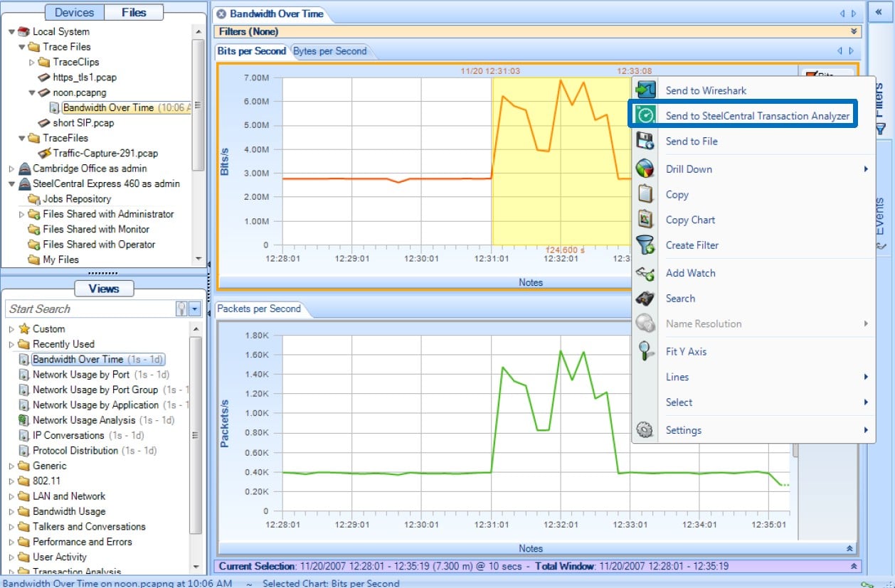
Task: Click the Start Search input field
Action: tap(90, 309)
